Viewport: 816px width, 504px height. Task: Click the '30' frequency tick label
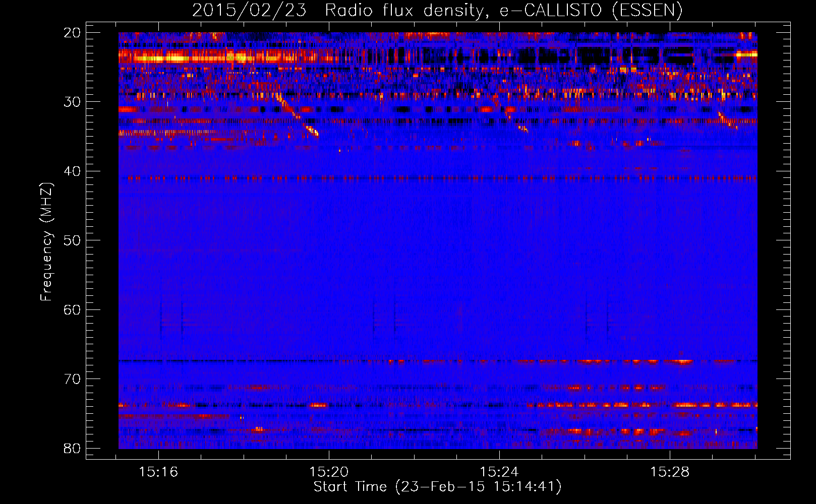[72, 102]
